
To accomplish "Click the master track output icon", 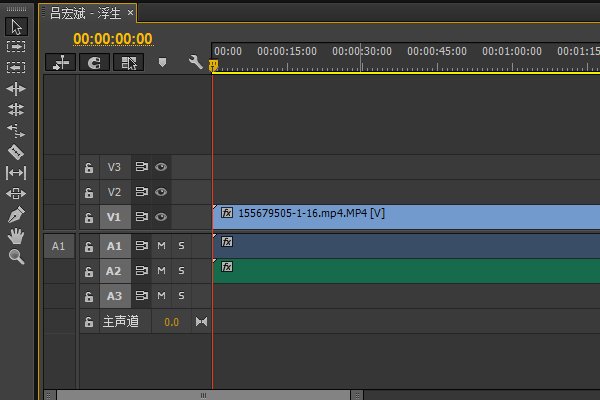I will [201, 322].
